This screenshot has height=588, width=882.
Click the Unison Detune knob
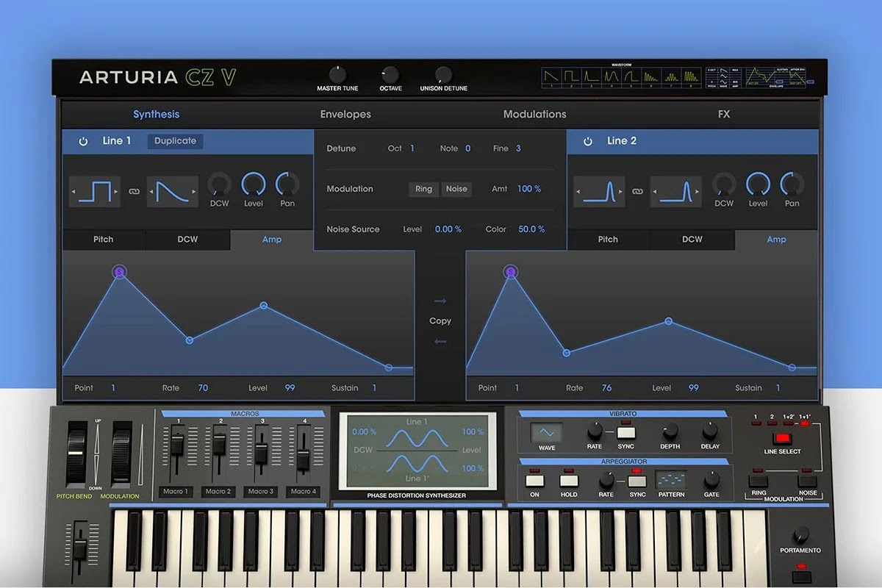[x=443, y=74]
